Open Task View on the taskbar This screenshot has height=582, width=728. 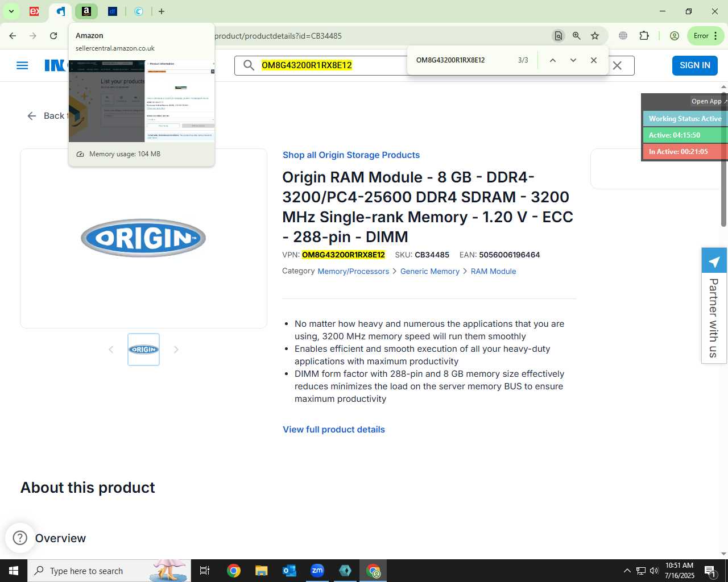point(205,571)
